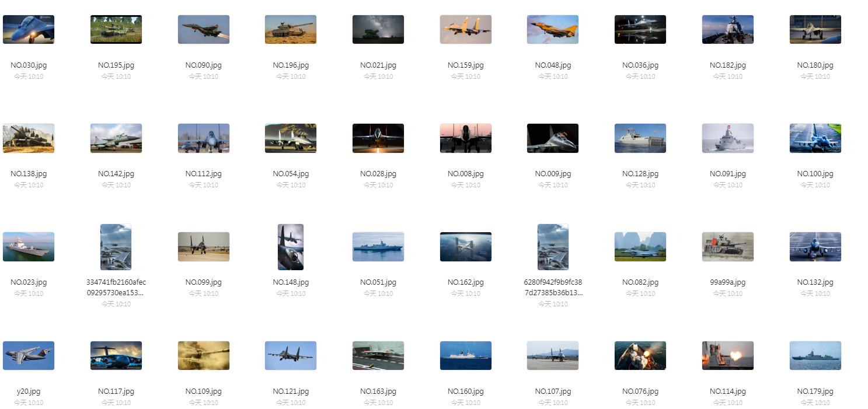Click the NO.138.jpg thumbnail
Image resolution: width=868 pixels, height=409 pixels.
coord(29,138)
